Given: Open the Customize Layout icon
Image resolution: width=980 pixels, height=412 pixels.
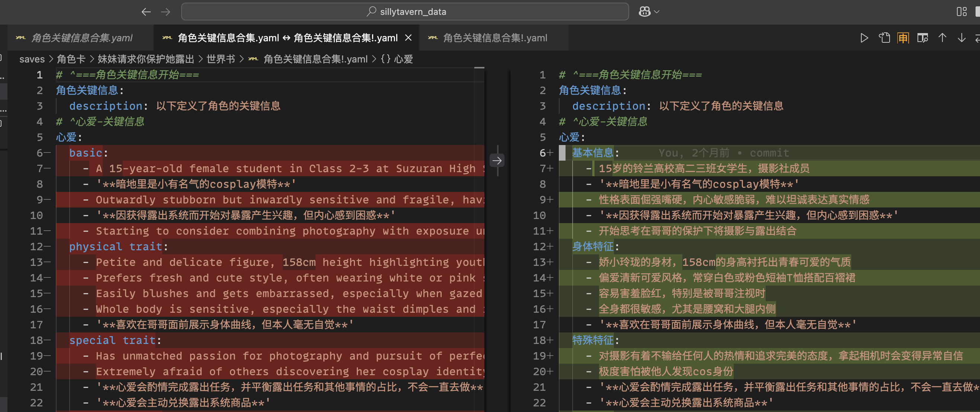Looking at the screenshot, I should (961, 12).
